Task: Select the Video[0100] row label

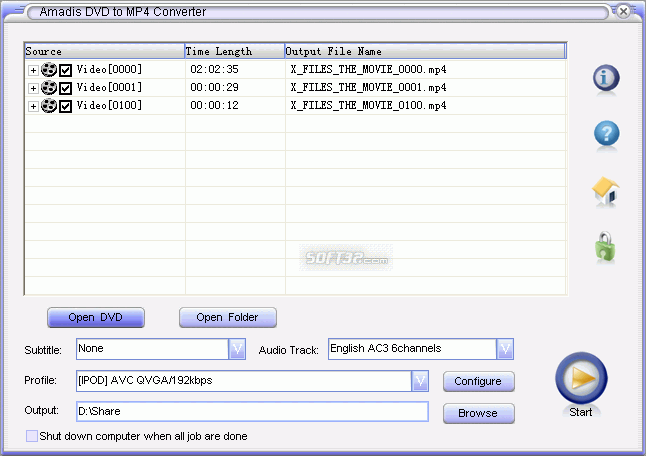Action: coord(109,105)
